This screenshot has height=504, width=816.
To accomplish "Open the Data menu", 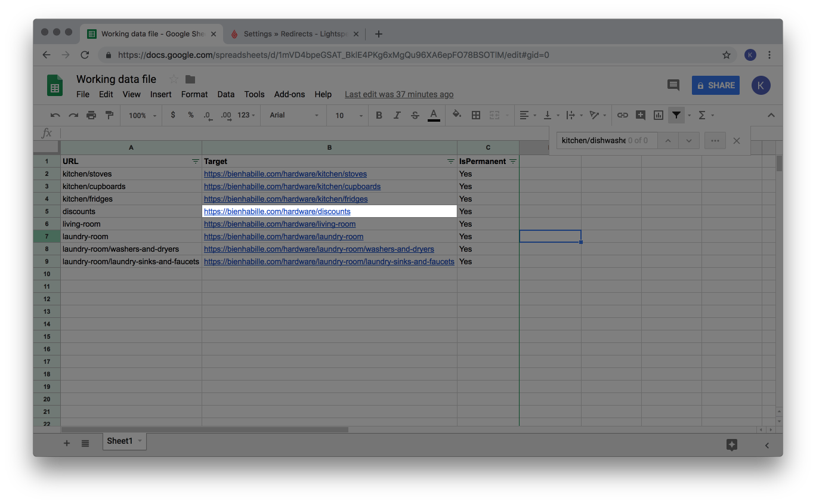I will (226, 94).
